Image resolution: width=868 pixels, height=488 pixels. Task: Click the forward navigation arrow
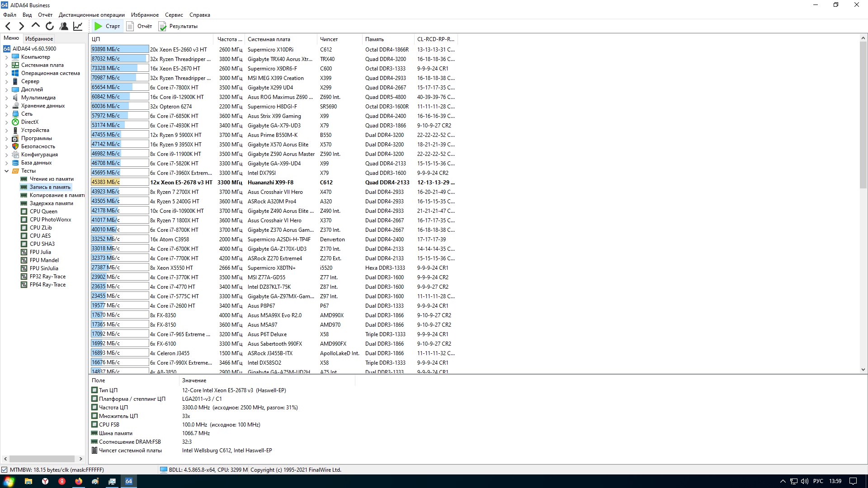21,26
